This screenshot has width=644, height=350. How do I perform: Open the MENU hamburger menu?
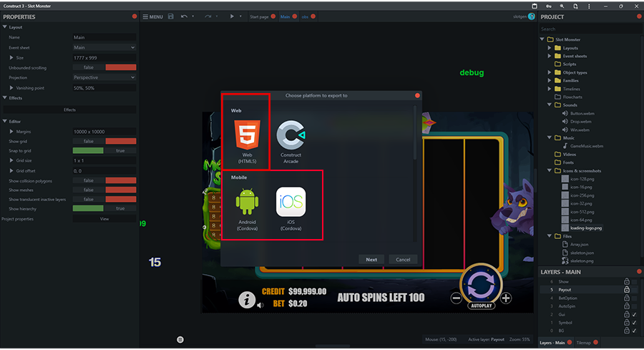click(153, 17)
